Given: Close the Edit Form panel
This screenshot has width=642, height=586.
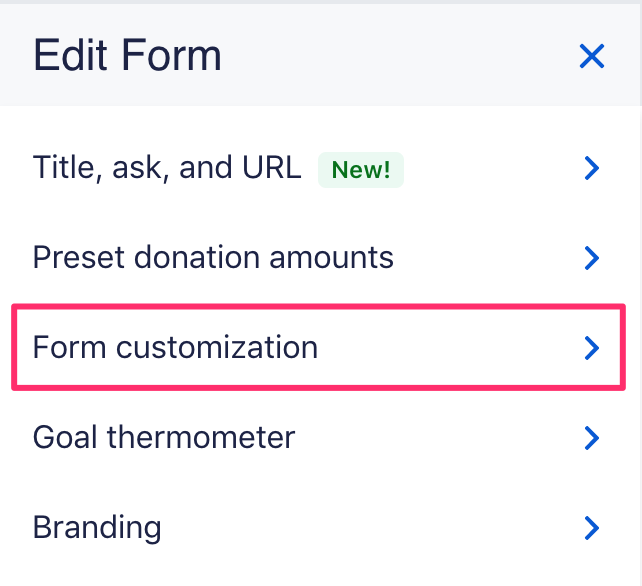Looking at the screenshot, I should coord(592,56).
